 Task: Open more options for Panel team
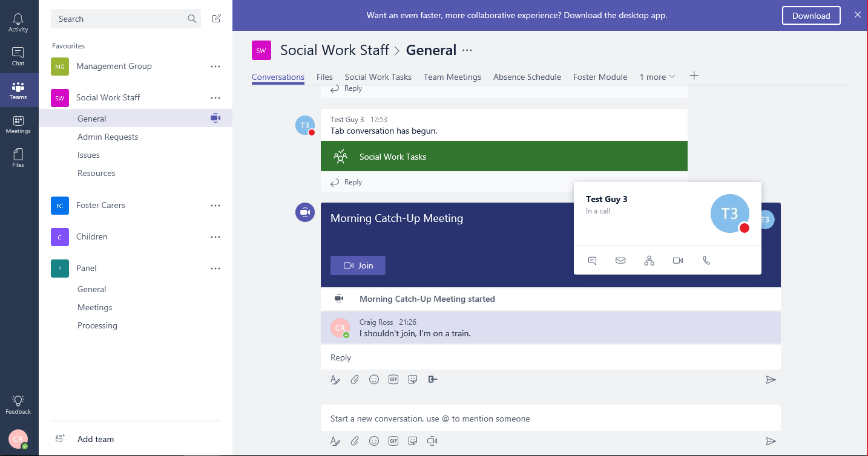[x=215, y=269]
